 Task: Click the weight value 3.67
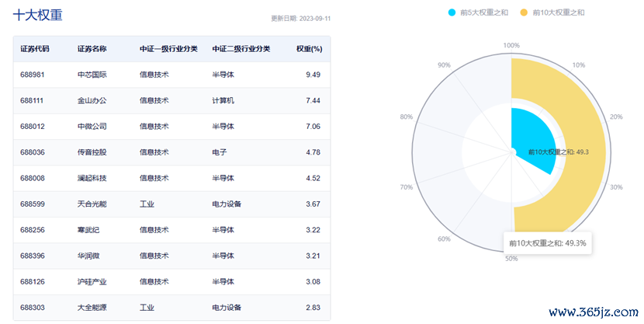(313, 204)
